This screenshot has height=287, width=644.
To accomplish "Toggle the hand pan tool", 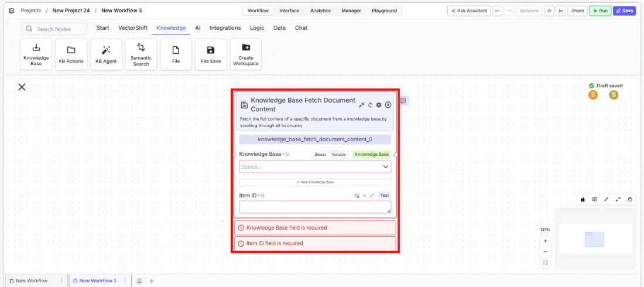I will (630, 199).
